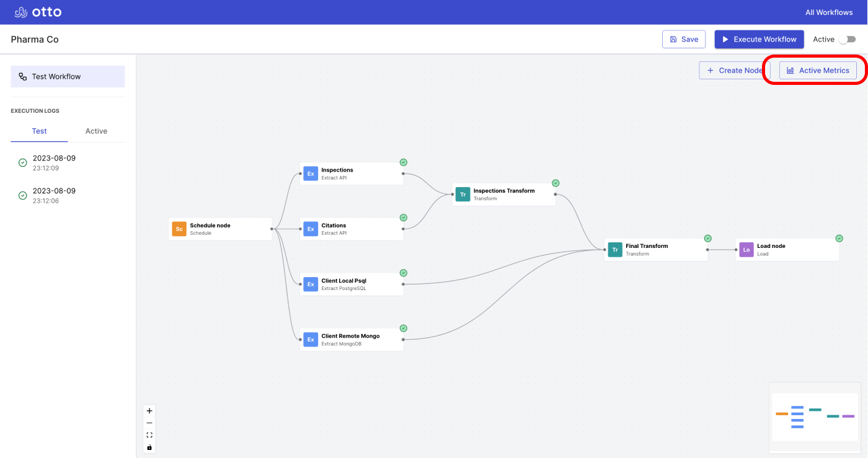Select Schedule node title
This screenshot has width=868, height=458.
coord(210,226)
